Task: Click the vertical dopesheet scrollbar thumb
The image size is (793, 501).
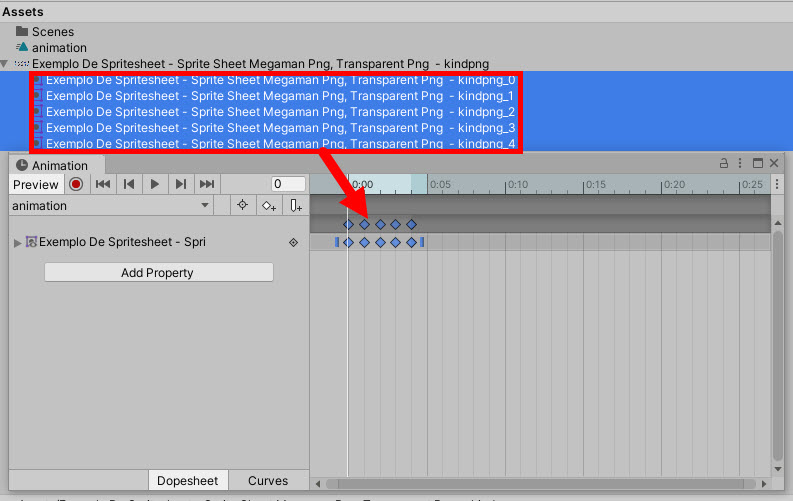Action: tap(778, 345)
